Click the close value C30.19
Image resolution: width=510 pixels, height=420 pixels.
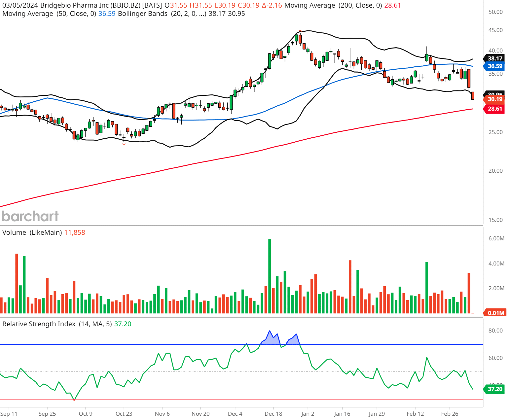249,5
